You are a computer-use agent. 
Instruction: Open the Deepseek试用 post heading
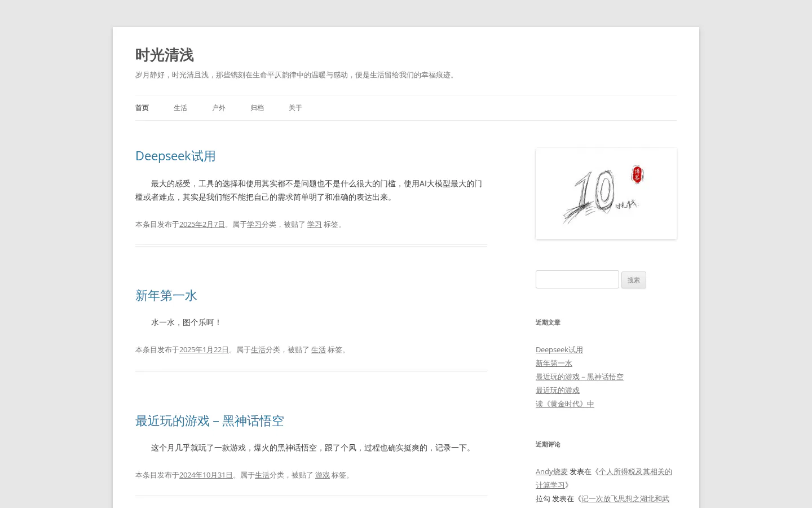click(x=175, y=156)
